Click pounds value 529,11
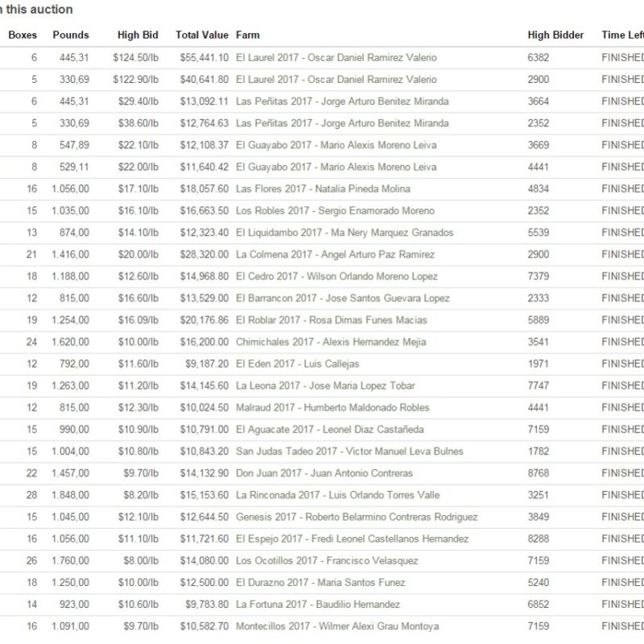 [x=74, y=167]
